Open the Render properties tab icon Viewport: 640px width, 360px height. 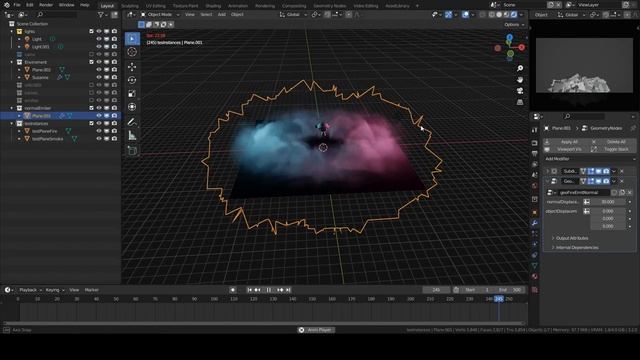[534, 143]
